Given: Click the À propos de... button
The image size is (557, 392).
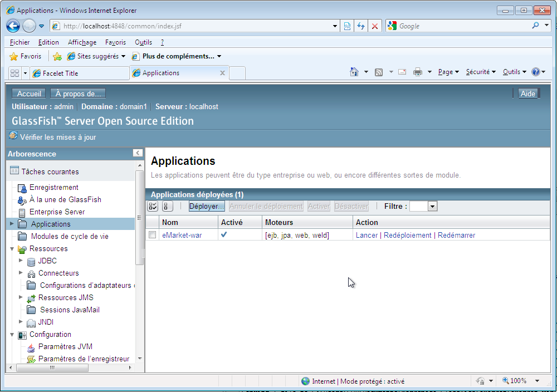Looking at the screenshot, I should point(78,94).
